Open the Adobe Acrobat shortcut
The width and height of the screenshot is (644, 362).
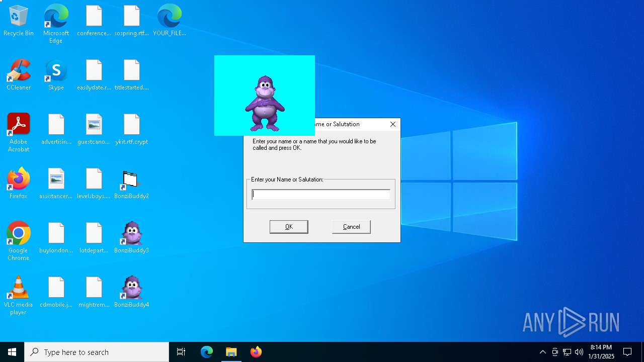(19, 132)
